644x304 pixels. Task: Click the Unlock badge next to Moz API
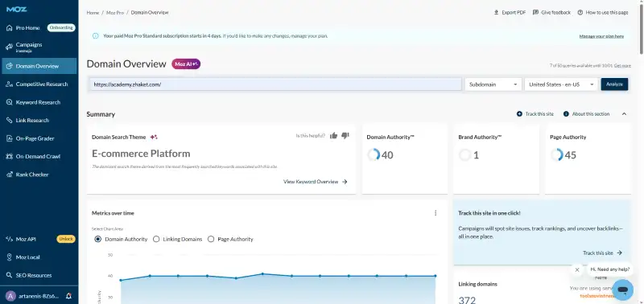coord(66,239)
